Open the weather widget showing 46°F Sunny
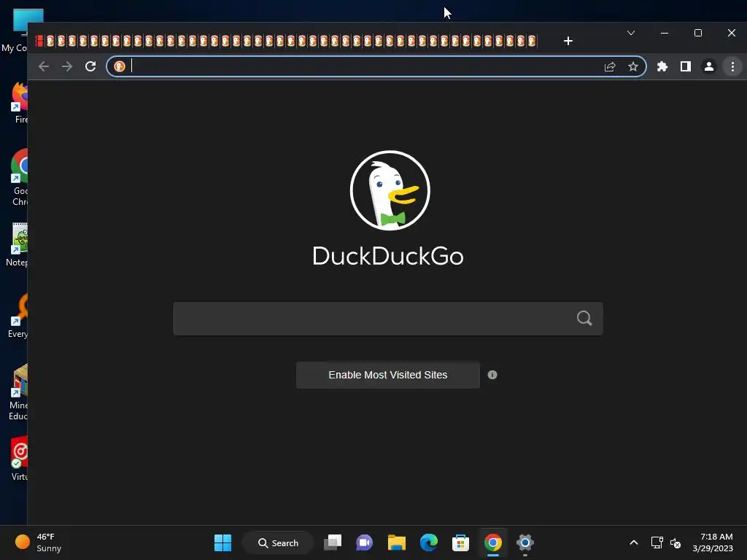Image resolution: width=747 pixels, height=560 pixels. [38, 542]
